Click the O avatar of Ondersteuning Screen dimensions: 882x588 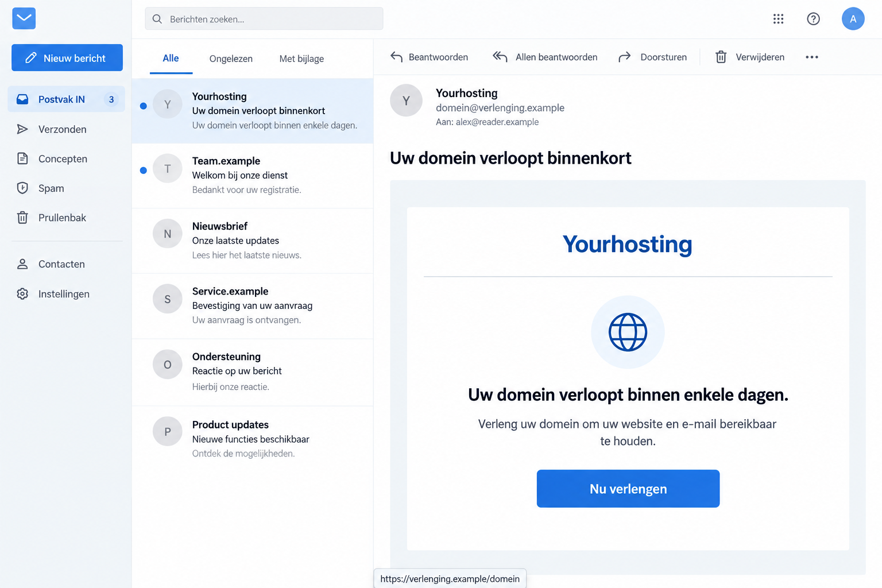click(x=168, y=364)
